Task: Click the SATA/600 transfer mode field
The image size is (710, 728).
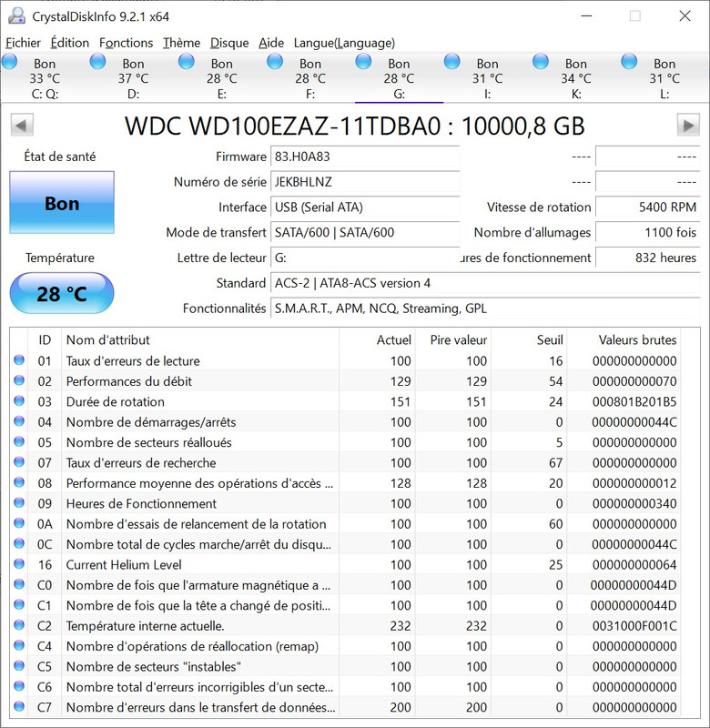Action: 365,232
